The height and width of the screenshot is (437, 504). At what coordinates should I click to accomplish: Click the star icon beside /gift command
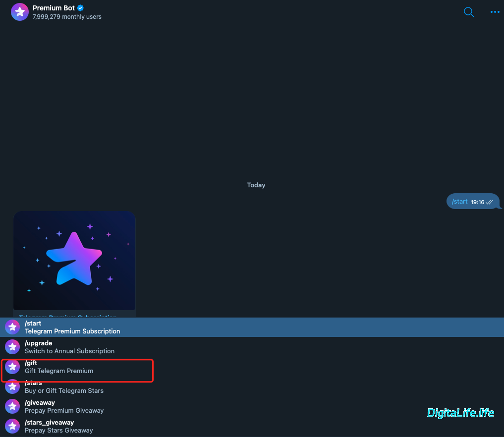point(12,367)
